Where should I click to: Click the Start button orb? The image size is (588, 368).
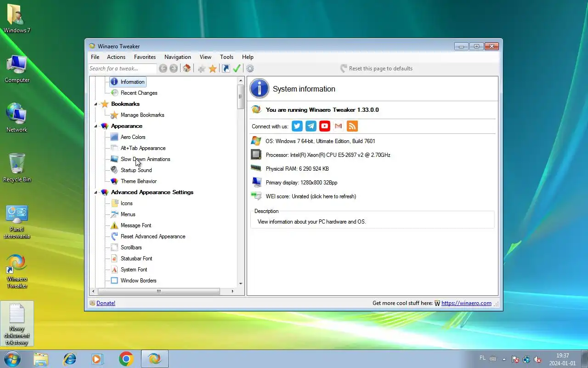[12, 359]
